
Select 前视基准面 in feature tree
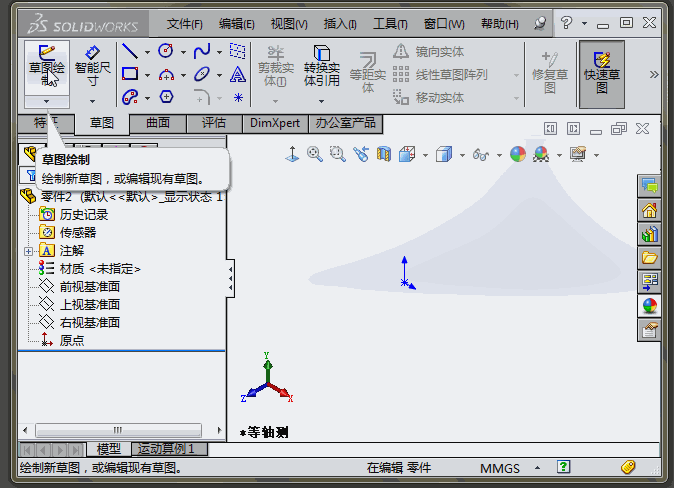click(89, 286)
